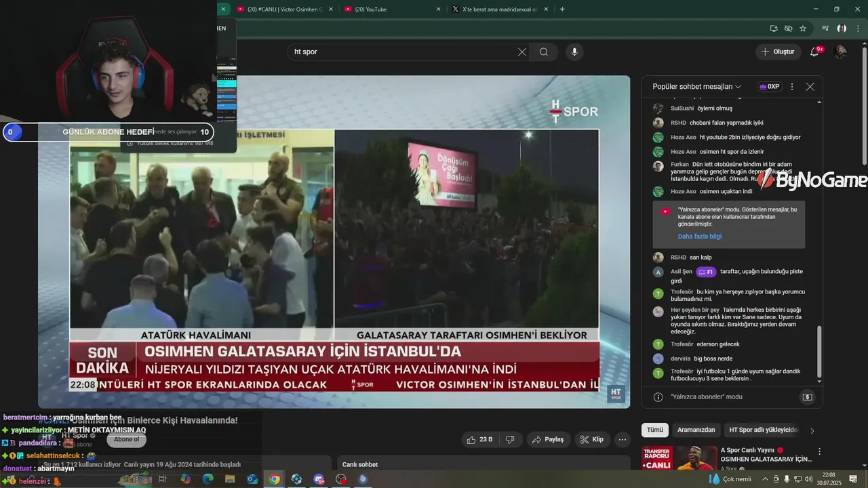Open the chat 0XP crown badge
The height and width of the screenshot is (488, 868).
(769, 87)
